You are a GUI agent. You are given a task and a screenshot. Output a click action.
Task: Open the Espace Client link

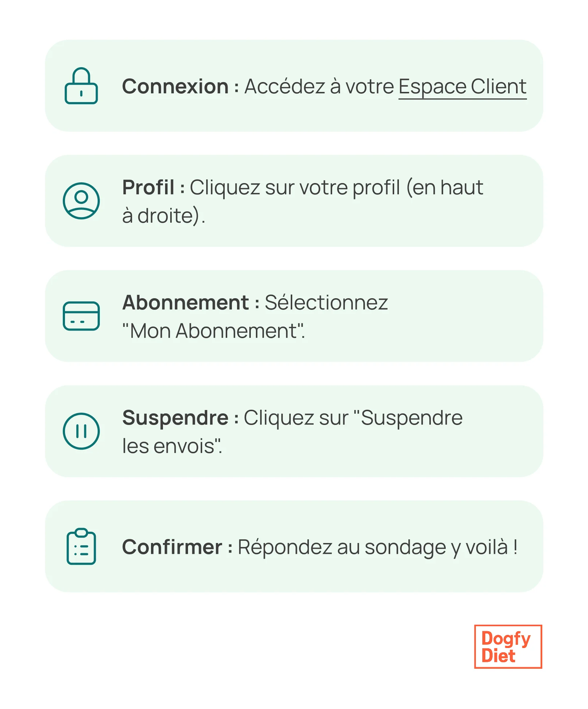[x=462, y=87]
